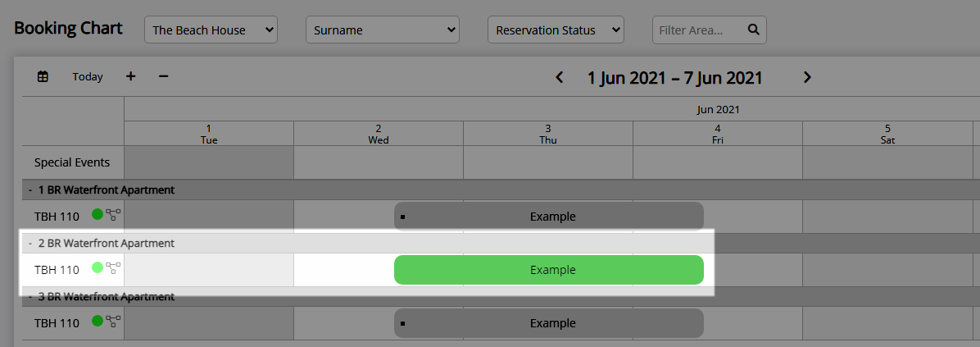This screenshot has width=980, height=347.
Task: Click the 1 Jun 2021 – 7 Jun 2021 range title
Action: click(675, 78)
